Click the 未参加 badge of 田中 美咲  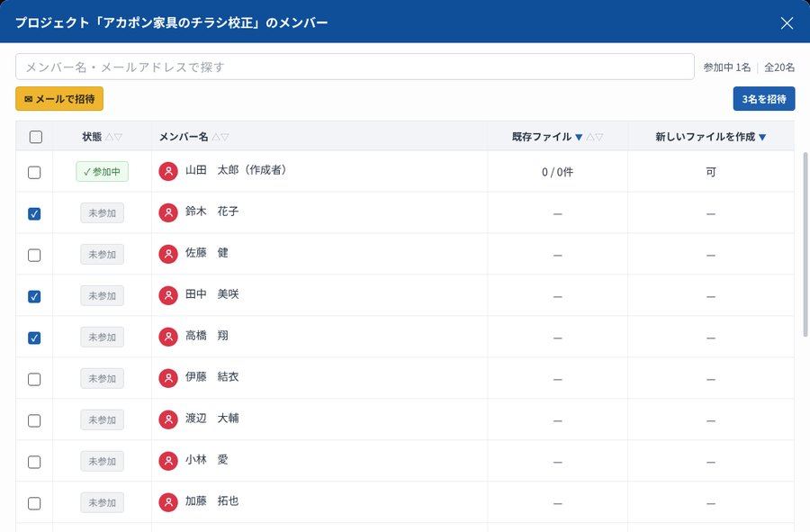103,295
